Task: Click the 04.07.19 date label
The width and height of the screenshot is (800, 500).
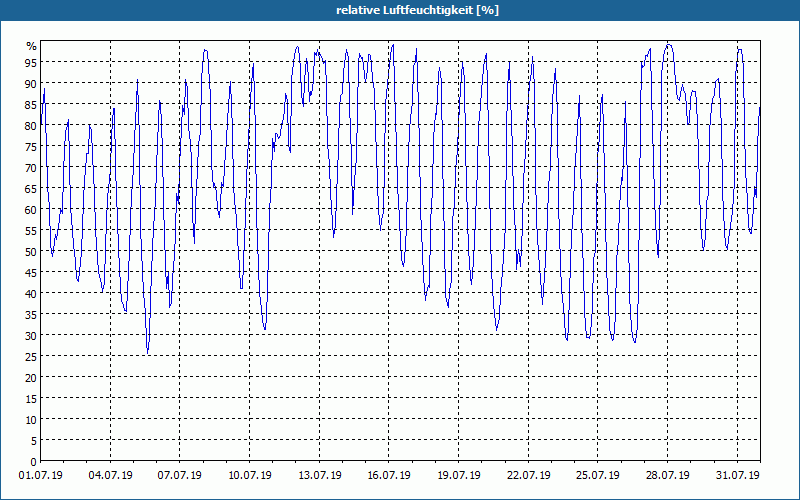Action: click(110, 476)
